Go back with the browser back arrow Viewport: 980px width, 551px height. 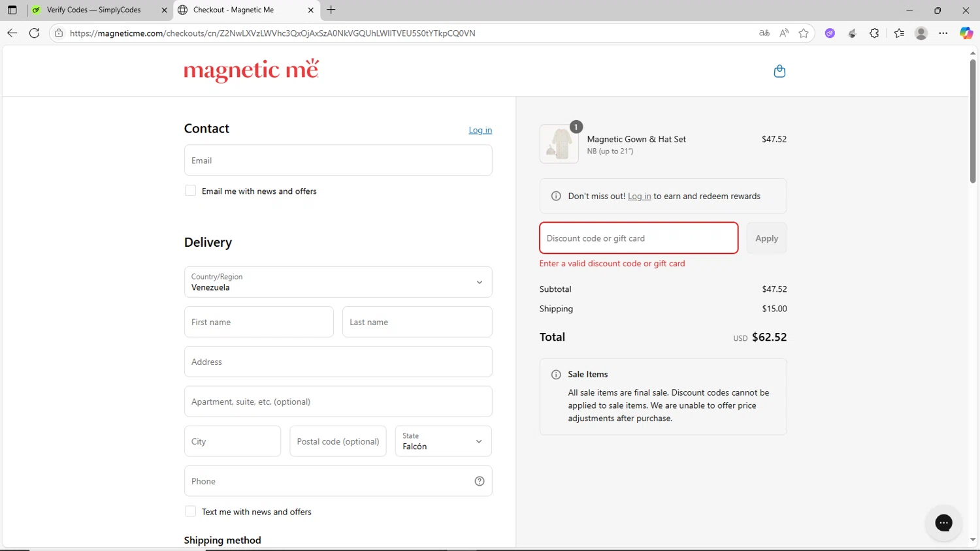[12, 33]
